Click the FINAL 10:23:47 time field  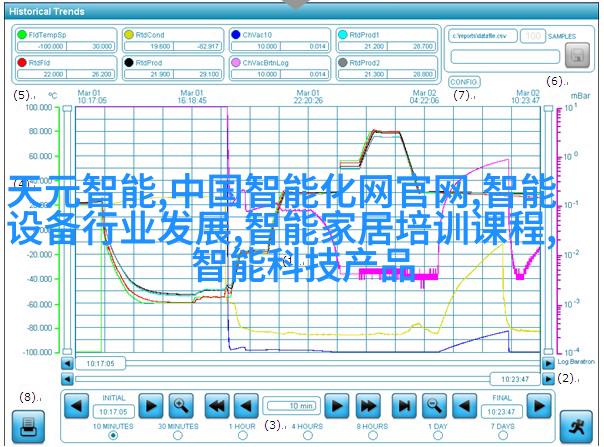coord(501,412)
